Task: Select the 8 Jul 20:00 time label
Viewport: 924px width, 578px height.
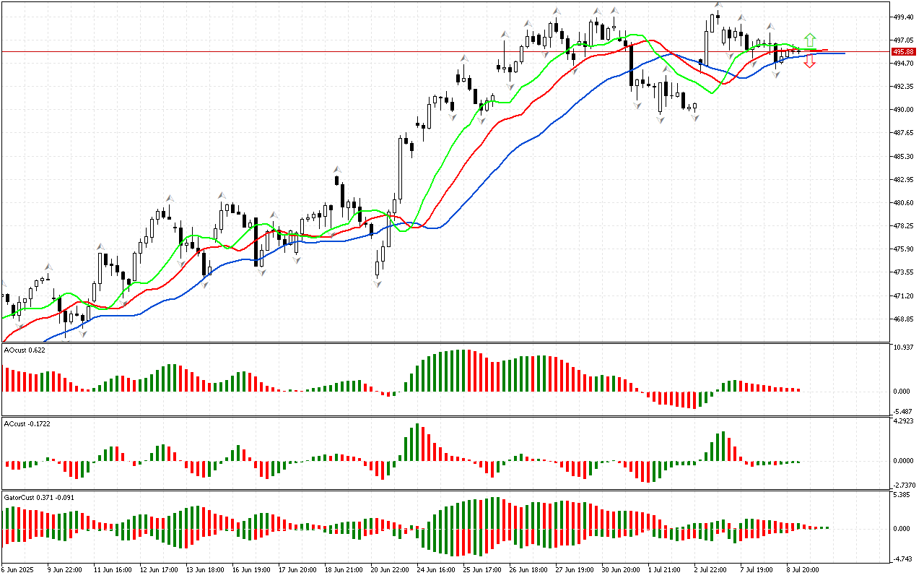Action: tap(801, 569)
